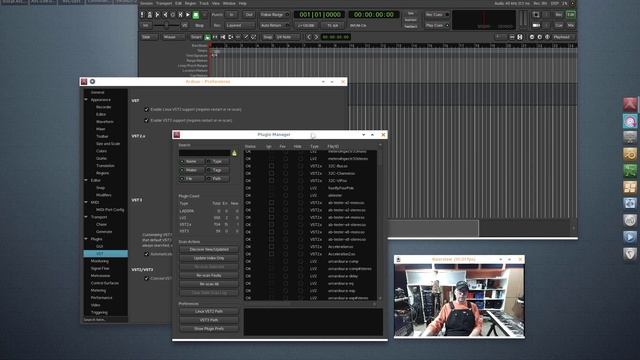The width and height of the screenshot is (640, 360).
Task: Toggle the Path search filter
Action: pos(217,179)
